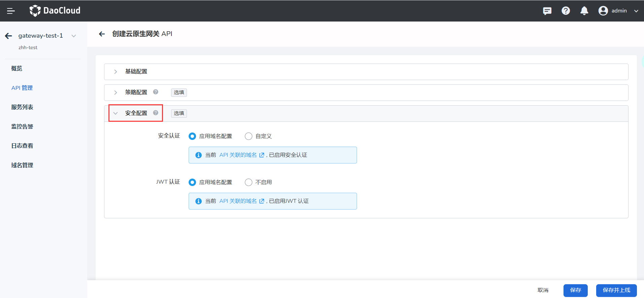Click the help icon next to 安全配置
This screenshot has height=298, width=644.
(156, 113)
